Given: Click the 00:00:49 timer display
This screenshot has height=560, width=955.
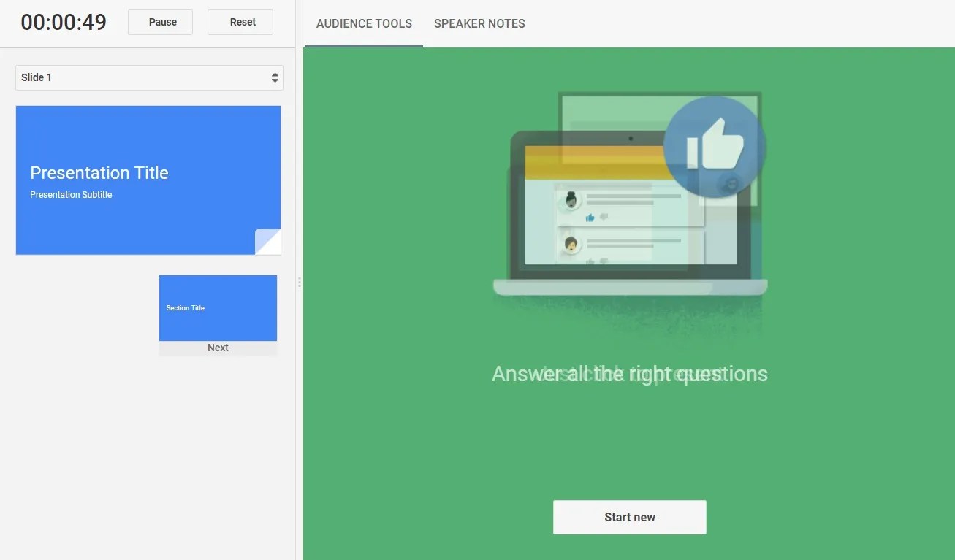Looking at the screenshot, I should tap(64, 22).
